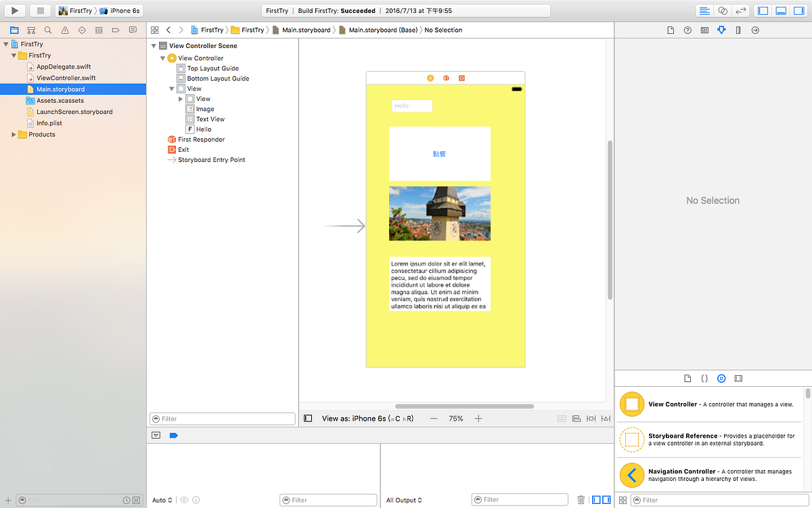Show the Size inspector

pyautogui.click(x=738, y=30)
